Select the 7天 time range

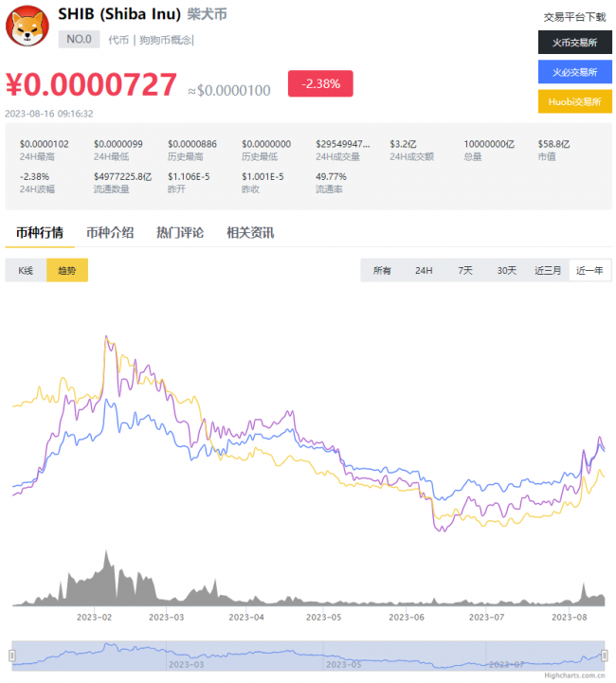(464, 271)
